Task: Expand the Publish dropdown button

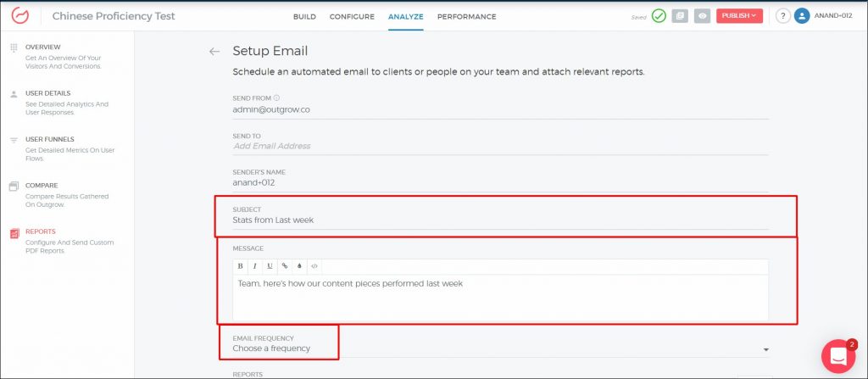Action: [x=739, y=16]
